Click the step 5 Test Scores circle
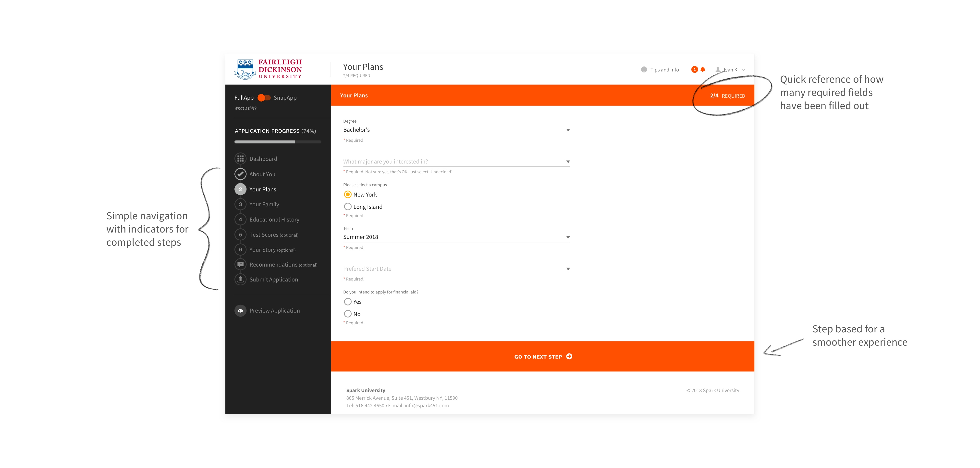Viewport: 980px width, 468px height. [240, 234]
